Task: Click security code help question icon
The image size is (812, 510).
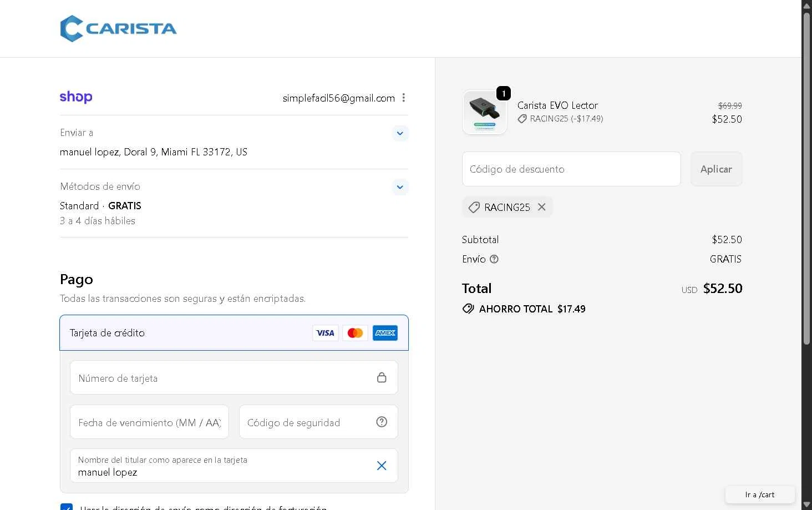Action: [x=382, y=422]
